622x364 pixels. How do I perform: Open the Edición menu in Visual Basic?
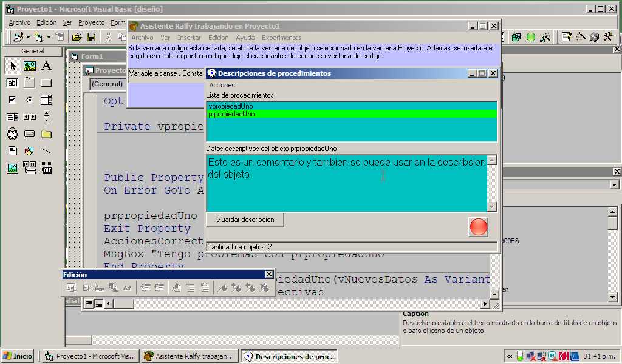click(x=46, y=22)
